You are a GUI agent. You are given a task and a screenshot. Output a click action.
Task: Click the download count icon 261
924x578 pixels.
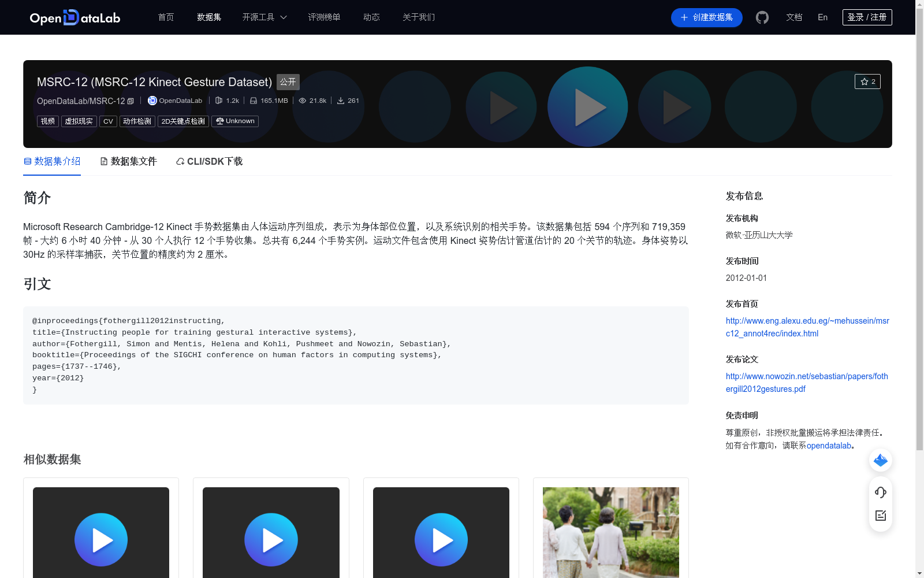click(x=341, y=101)
